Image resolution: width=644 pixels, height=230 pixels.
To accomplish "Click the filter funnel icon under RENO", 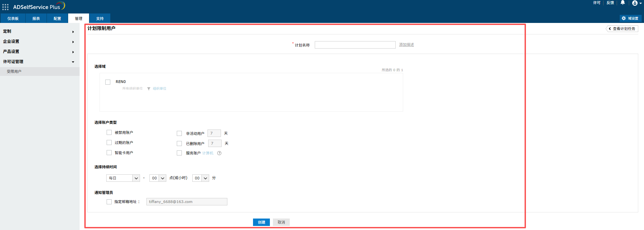I will (x=149, y=89).
